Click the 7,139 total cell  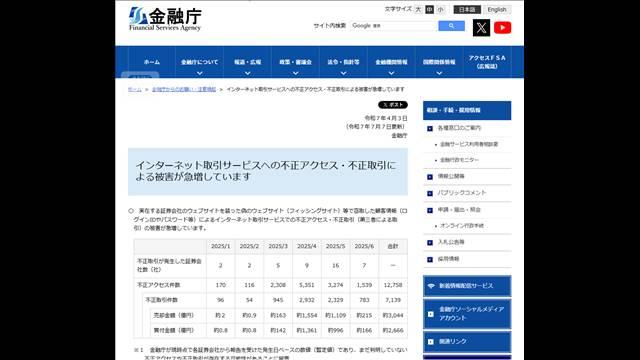coord(393,300)
